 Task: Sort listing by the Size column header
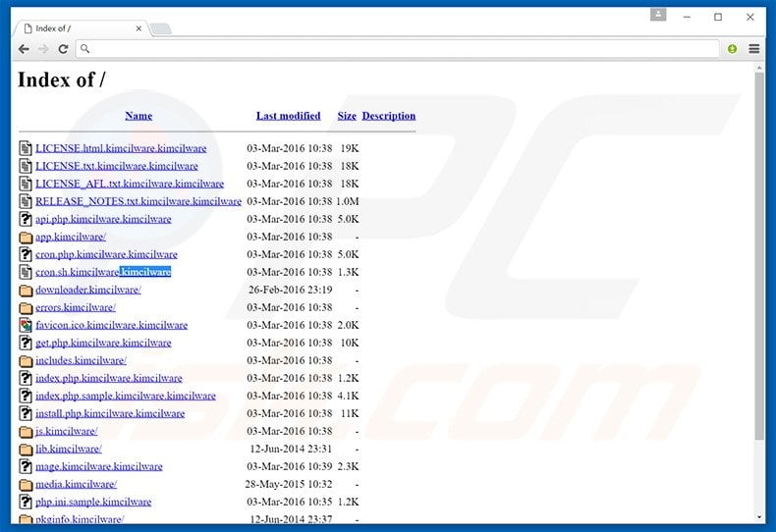click(x=347, y=116)
